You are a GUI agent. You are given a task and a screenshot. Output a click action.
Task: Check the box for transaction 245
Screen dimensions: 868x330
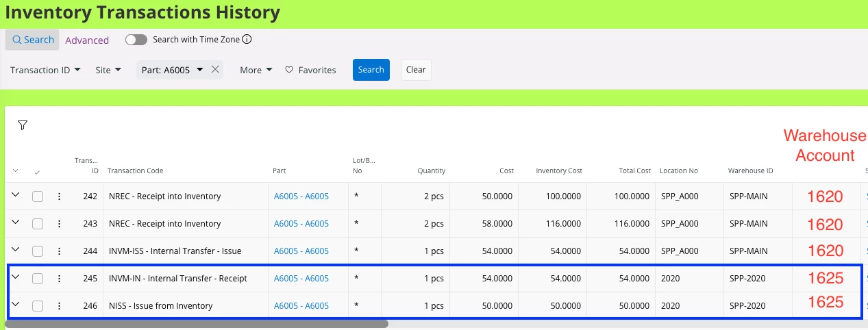click(x=38, y=279)
